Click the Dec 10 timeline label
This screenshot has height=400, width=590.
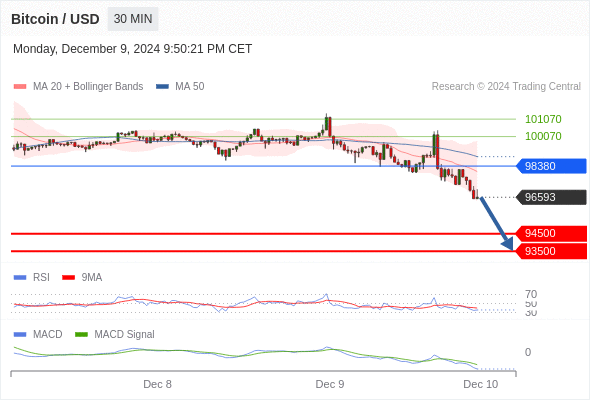coord(481,384)
